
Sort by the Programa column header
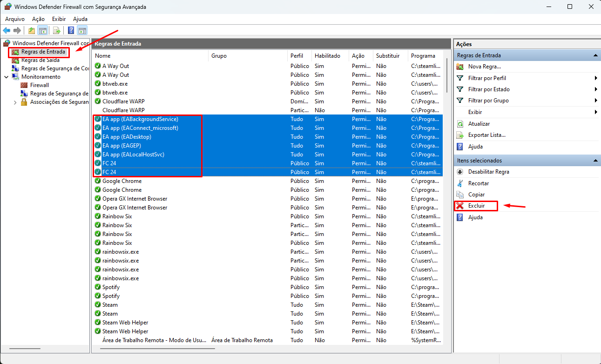coord(426,56)
